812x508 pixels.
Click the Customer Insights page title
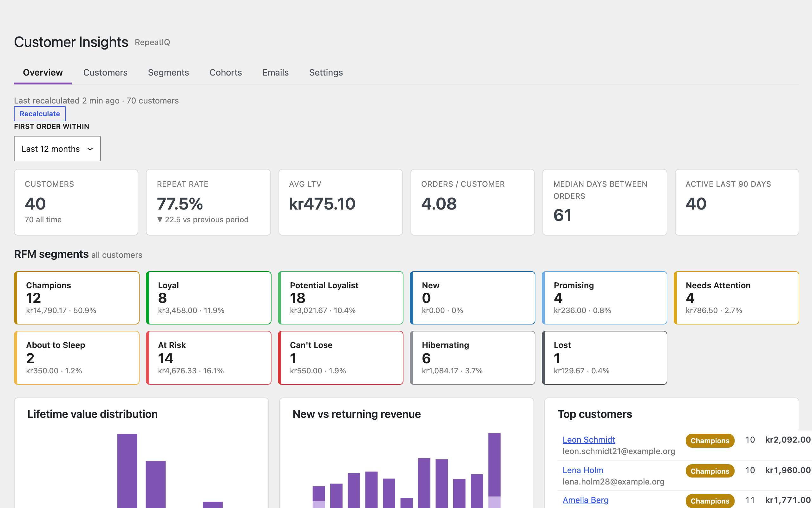point(71,42)
